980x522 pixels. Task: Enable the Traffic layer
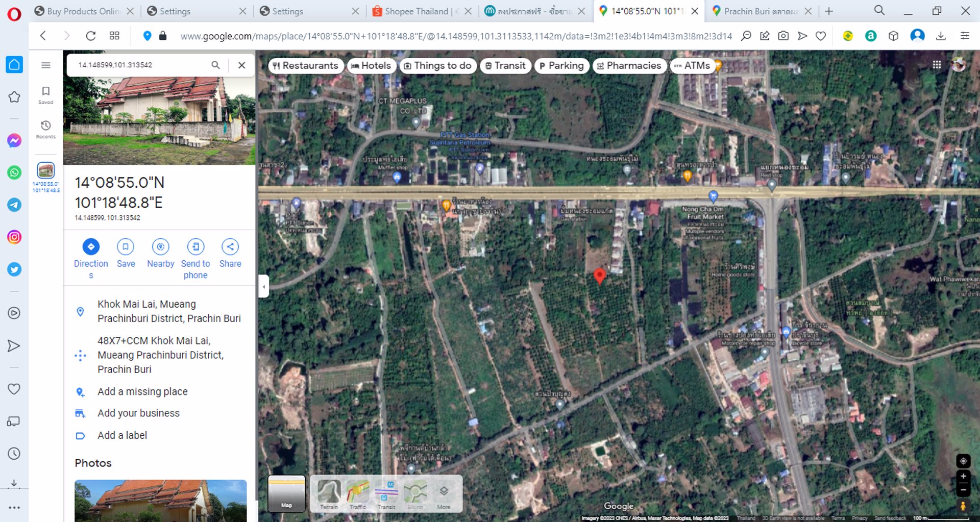[357, 493]
